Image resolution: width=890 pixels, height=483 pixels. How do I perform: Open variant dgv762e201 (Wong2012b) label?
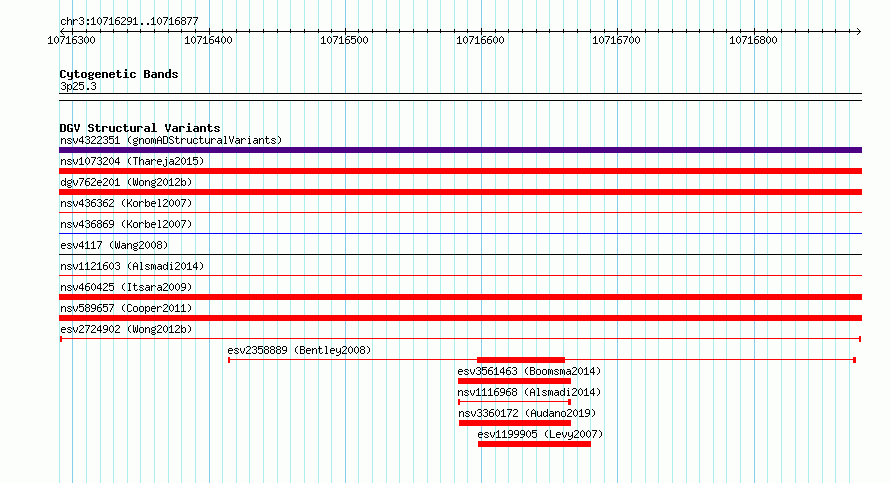tap(126, 182)
